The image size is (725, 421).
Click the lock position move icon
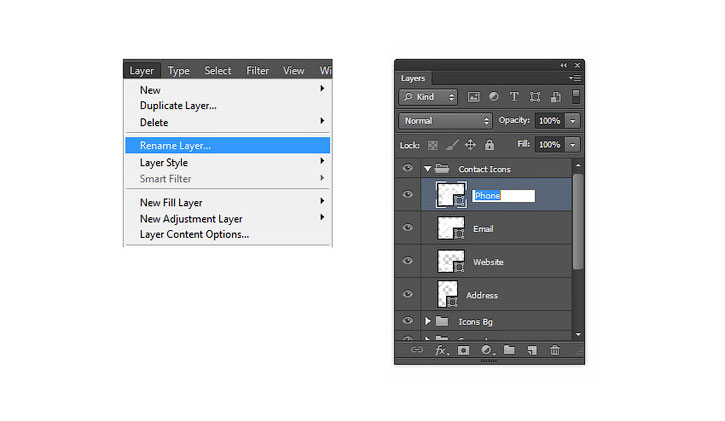470,145
